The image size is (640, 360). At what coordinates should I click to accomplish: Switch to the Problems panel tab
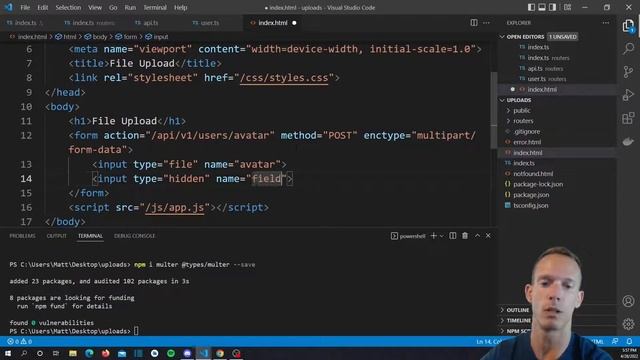click(x=22, y=236)
